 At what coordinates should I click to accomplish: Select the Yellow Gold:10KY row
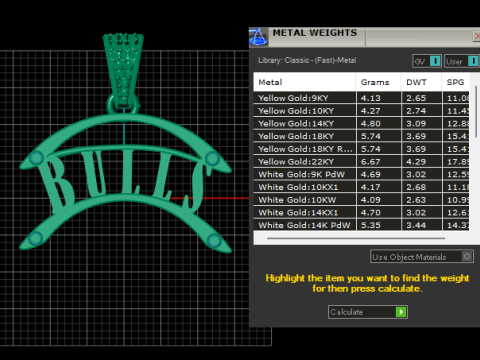[x=361, y=111]
